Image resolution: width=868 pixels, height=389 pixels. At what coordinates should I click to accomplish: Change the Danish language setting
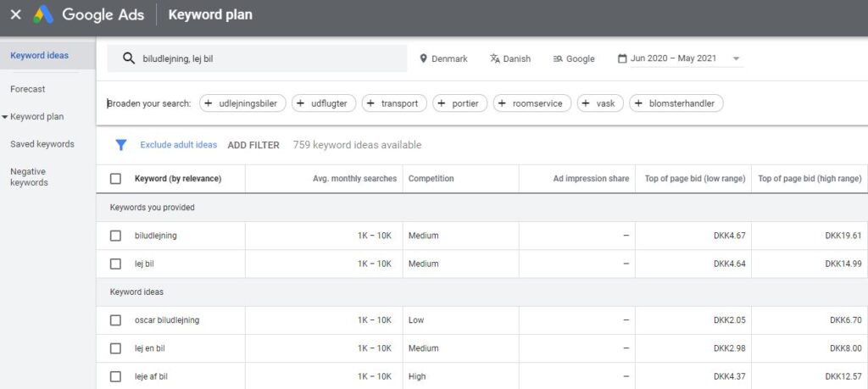coord(510,58)
